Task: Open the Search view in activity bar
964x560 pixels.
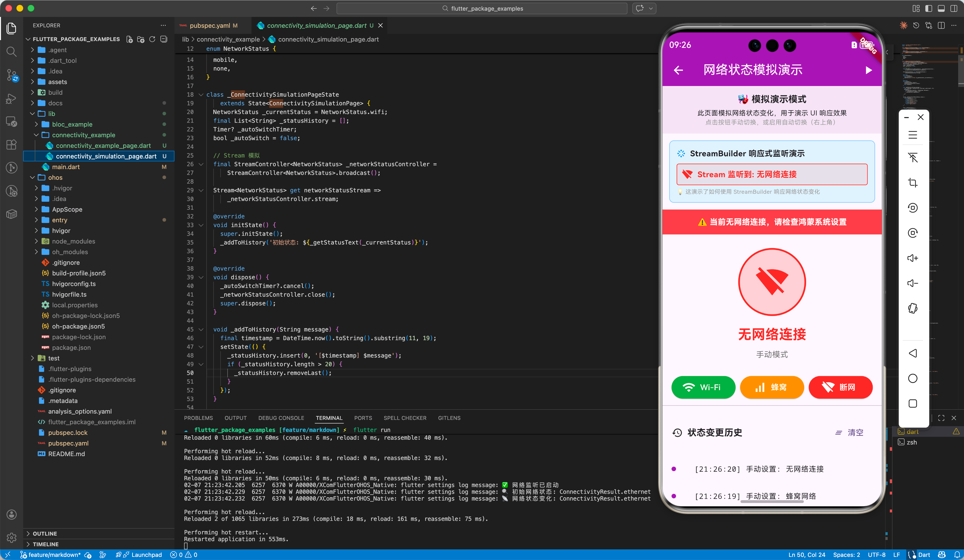Action: pyautogui.click(x=12, y=51)
